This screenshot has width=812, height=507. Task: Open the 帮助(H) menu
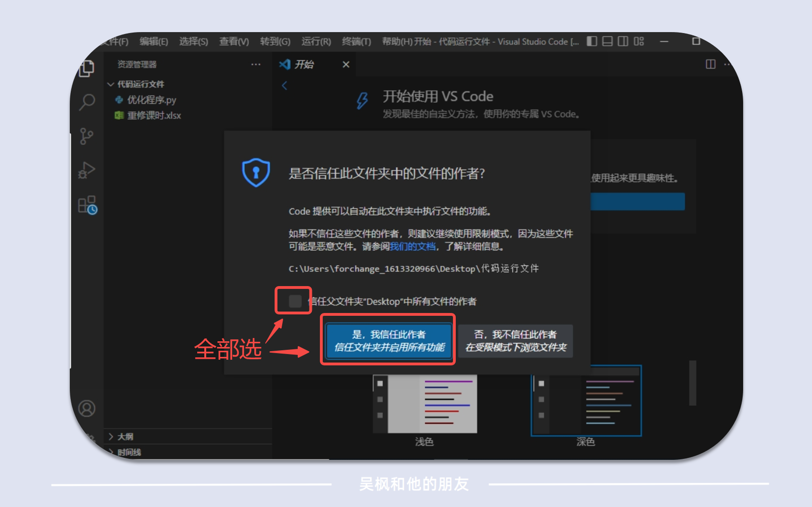click(x=397, y=42)
